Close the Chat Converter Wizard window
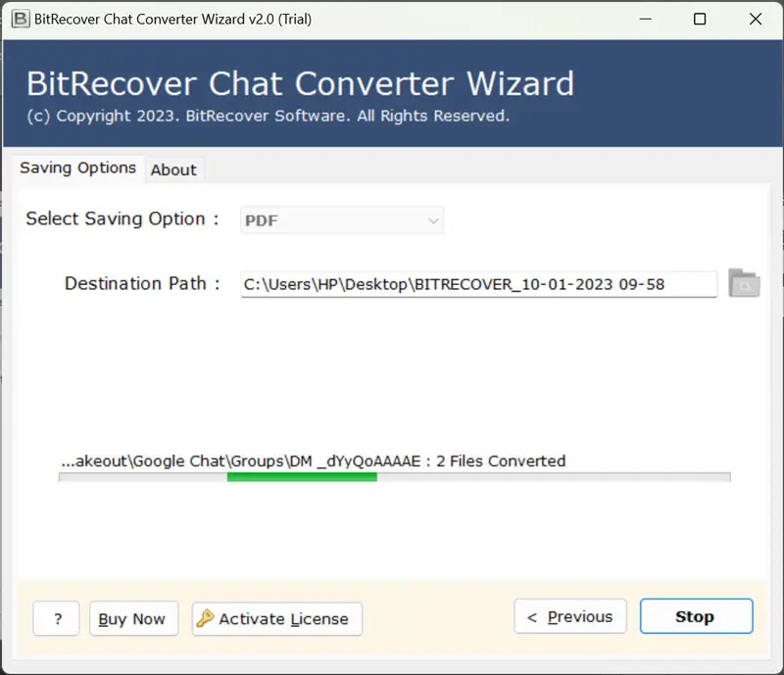Viewport: 784px width, 675px height. click(x=756, y=19)
